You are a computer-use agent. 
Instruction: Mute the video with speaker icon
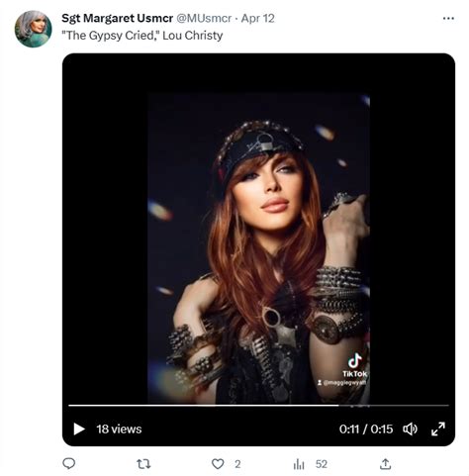click(x=410, y=429)
